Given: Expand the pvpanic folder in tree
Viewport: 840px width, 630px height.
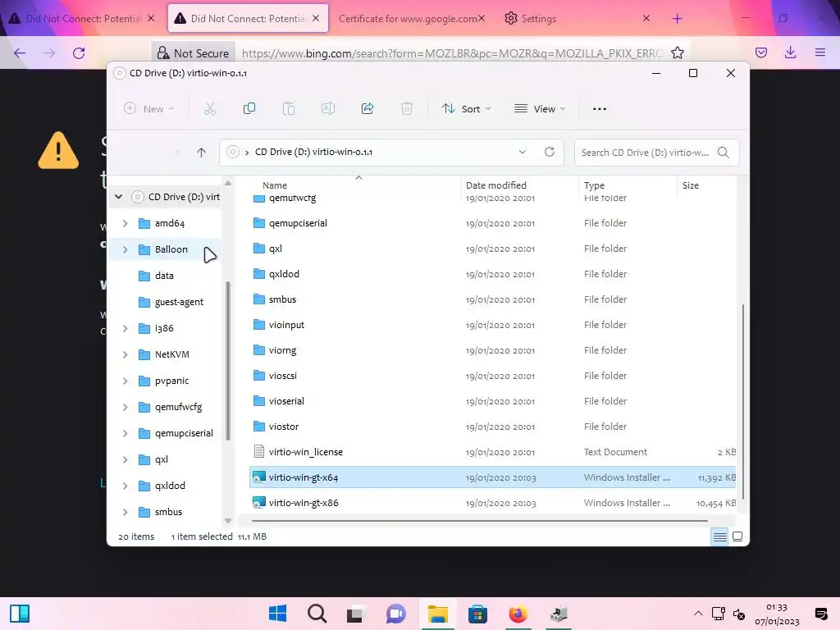Looking at the screenshot, I should (x=125, y=381).
